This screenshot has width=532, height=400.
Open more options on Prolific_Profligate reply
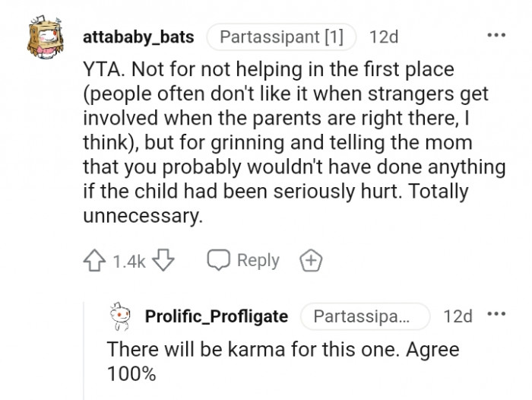point(496,316)
